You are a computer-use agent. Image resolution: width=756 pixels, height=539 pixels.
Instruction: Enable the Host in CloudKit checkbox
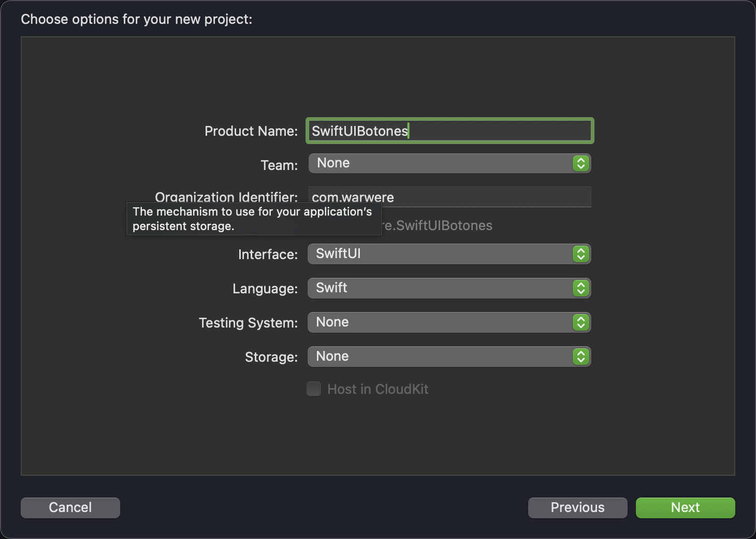(x=314, y=389)
